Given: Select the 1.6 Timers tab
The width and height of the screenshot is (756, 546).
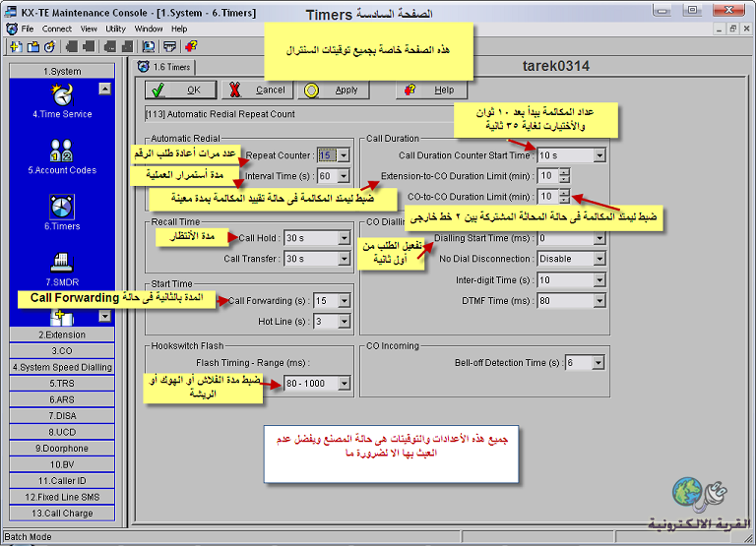Looking at the screenshot, I should [164, 67].
